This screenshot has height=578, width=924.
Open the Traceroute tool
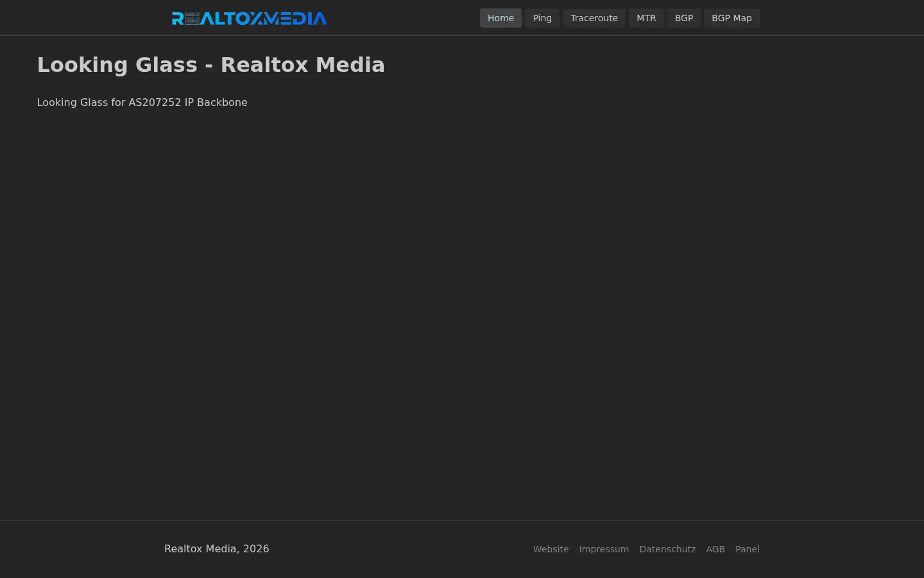pos(594,18)
